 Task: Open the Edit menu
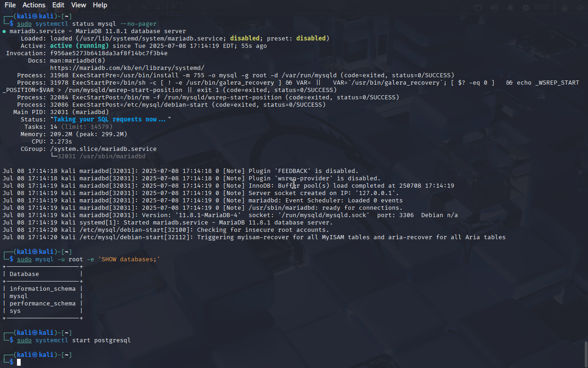[58, 5]
